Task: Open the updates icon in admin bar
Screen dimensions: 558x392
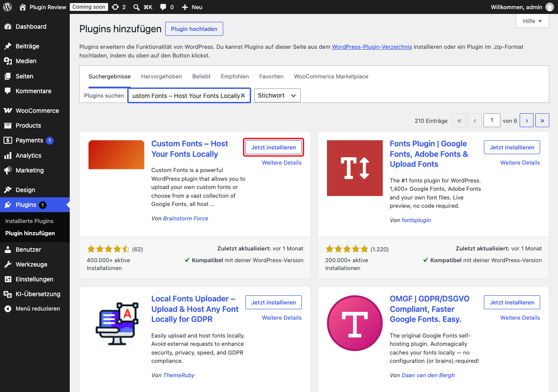Action: (x=116, y=7)
